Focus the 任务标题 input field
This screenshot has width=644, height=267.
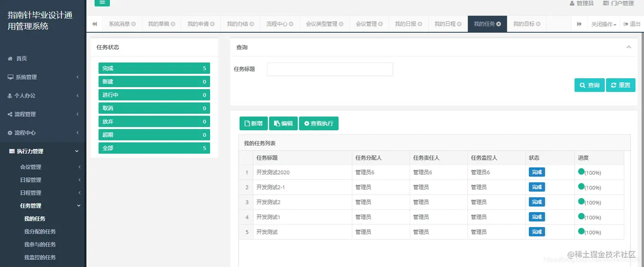pos(330,69)
